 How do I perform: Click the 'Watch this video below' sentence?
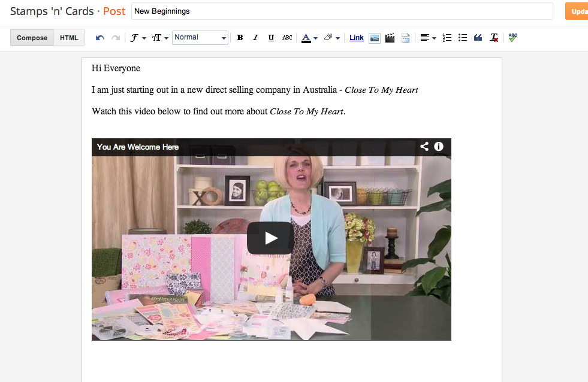pos(218,111)
